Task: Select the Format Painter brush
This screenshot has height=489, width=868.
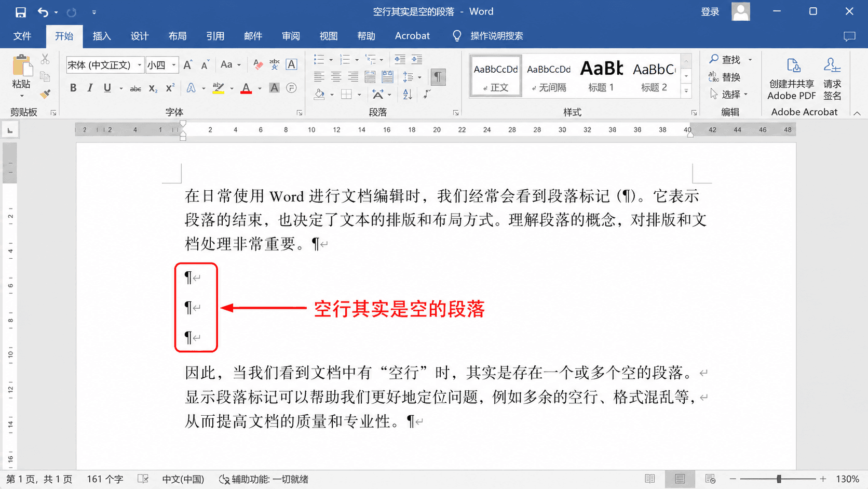Action: click(45, 94)
